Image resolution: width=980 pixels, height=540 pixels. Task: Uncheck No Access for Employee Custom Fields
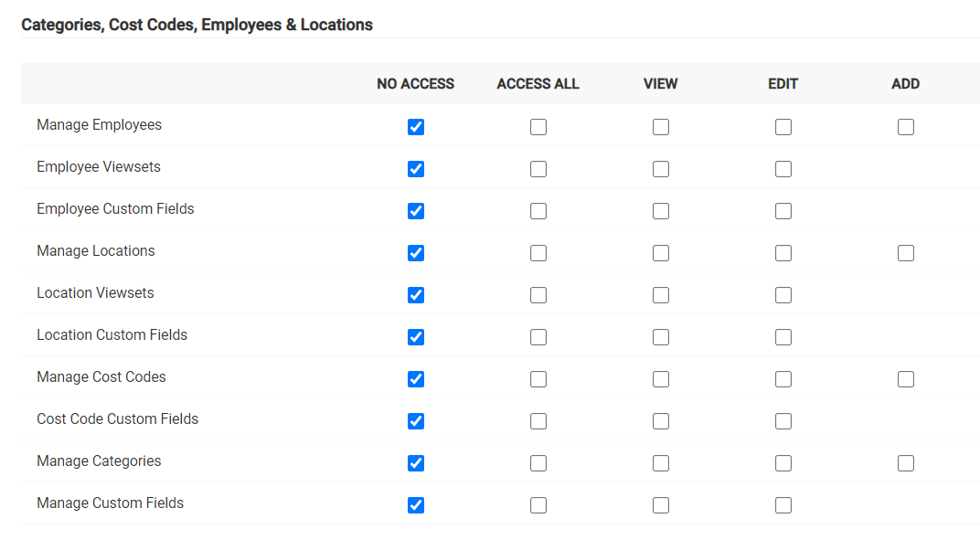click(416, 211)
